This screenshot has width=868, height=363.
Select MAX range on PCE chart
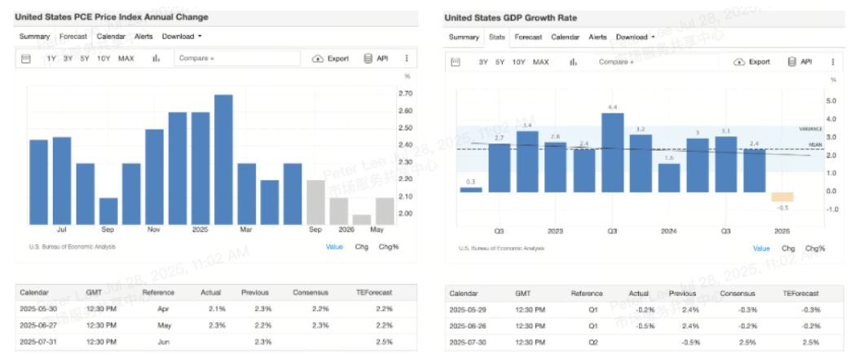[x=126, y=59]
